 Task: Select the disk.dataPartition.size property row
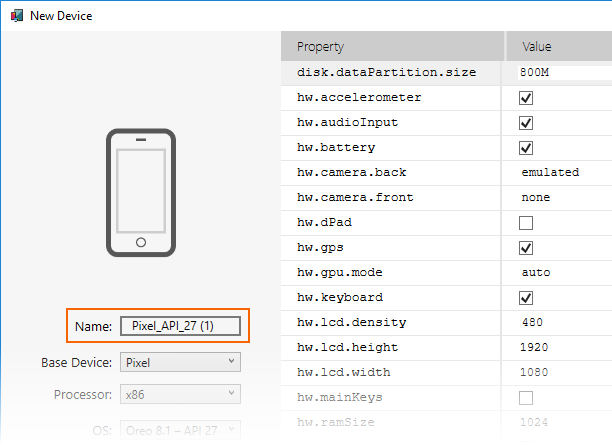[386, 73]
